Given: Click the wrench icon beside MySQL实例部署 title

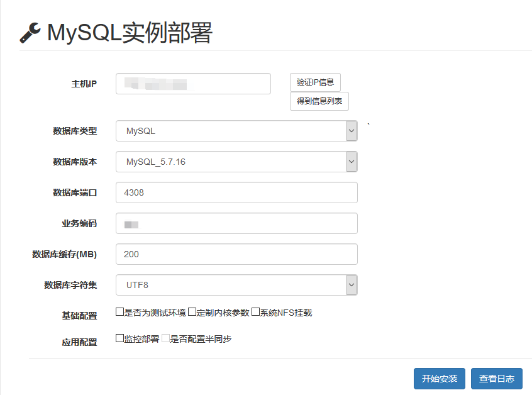Looking at the screenshot, I should pos(30,33).
